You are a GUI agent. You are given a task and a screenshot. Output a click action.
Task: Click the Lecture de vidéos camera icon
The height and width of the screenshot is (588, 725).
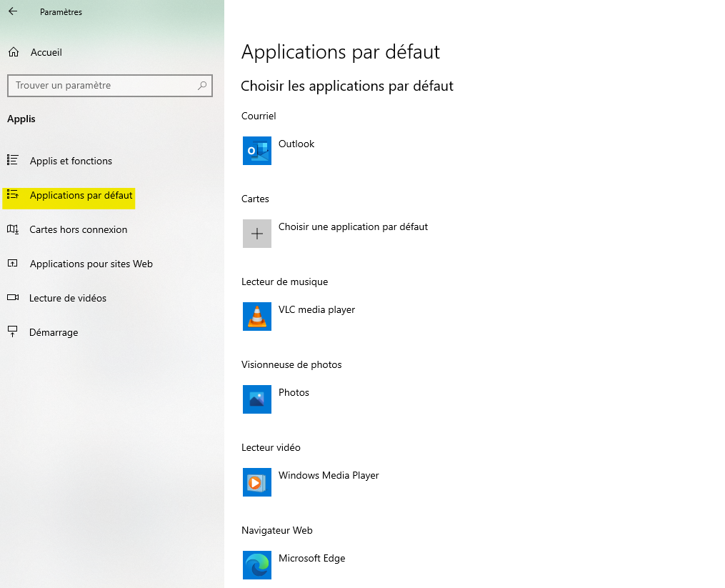coord(12,298)
